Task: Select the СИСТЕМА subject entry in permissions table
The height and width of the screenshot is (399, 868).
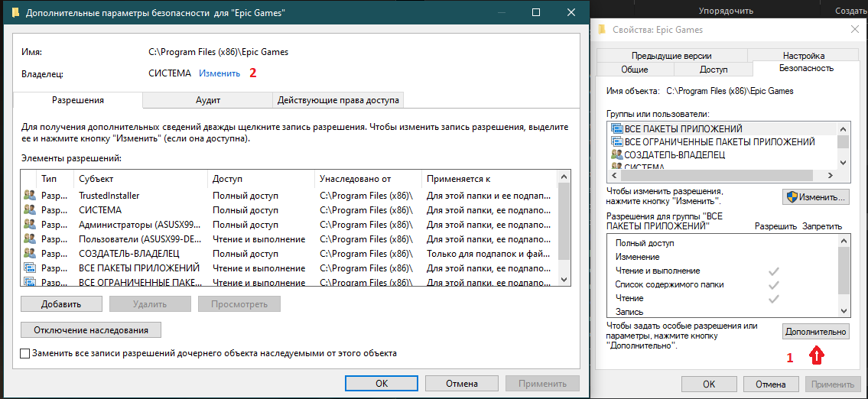Action: (100, 209)
